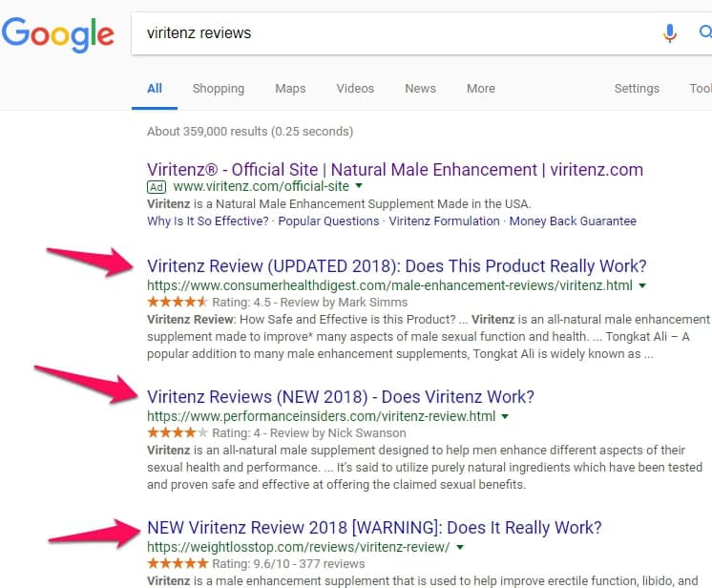
Task: Expand dropdown arrow beside weightlosstop URL
Action: pos(460,547)
